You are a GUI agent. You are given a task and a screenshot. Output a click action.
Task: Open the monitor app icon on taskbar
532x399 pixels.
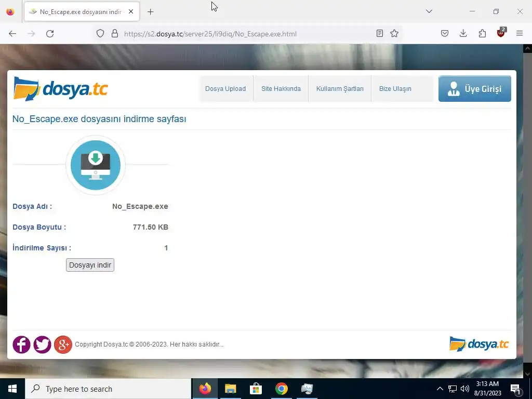pyautogui.click(x=307, y=389)
